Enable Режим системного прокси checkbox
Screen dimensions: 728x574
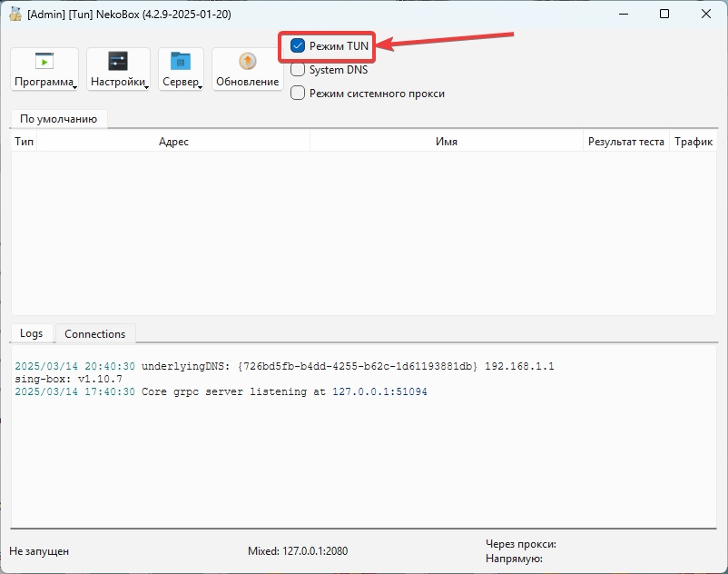click(x=298, y=93)
